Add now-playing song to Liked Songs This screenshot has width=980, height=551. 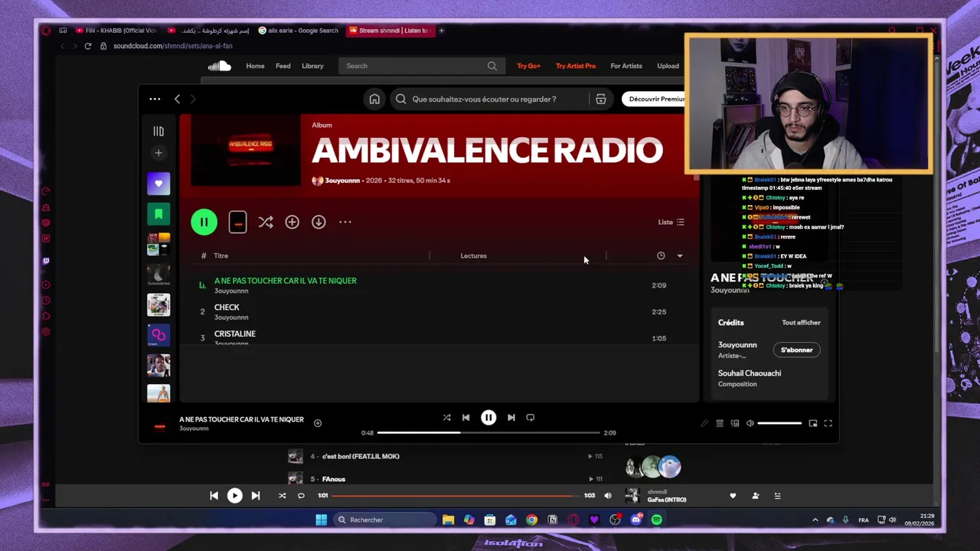(318, 423)
